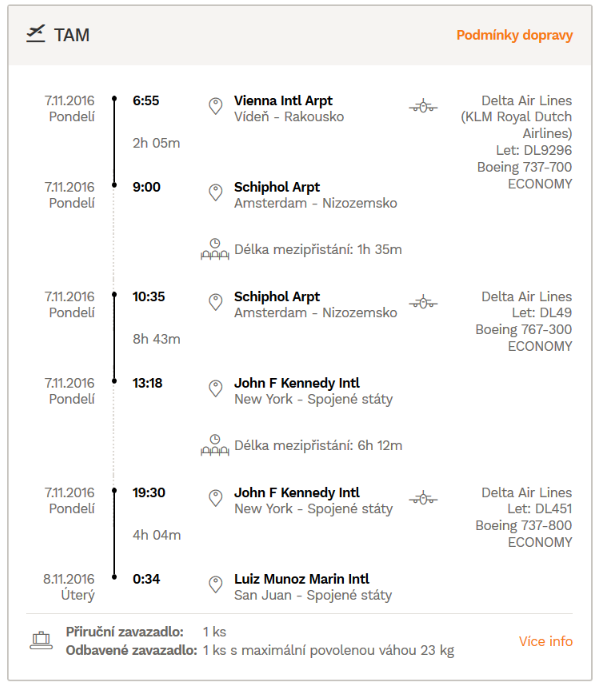Open the Více info baggage link
Screen dimensions: 597x690
click(546, 641)
